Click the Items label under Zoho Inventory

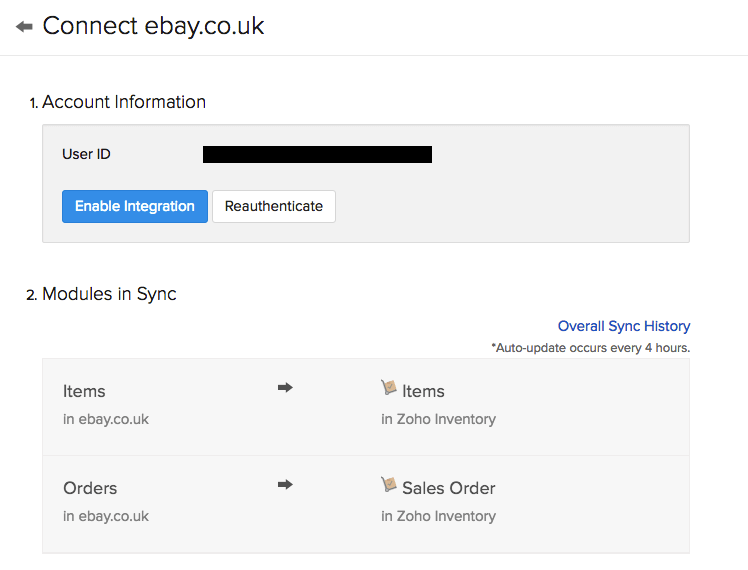(423, 391)
